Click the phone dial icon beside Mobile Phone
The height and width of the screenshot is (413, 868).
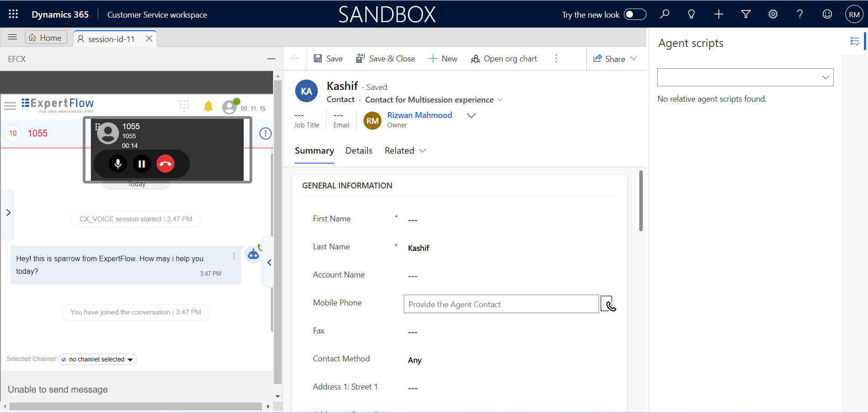tap(609, 304)
